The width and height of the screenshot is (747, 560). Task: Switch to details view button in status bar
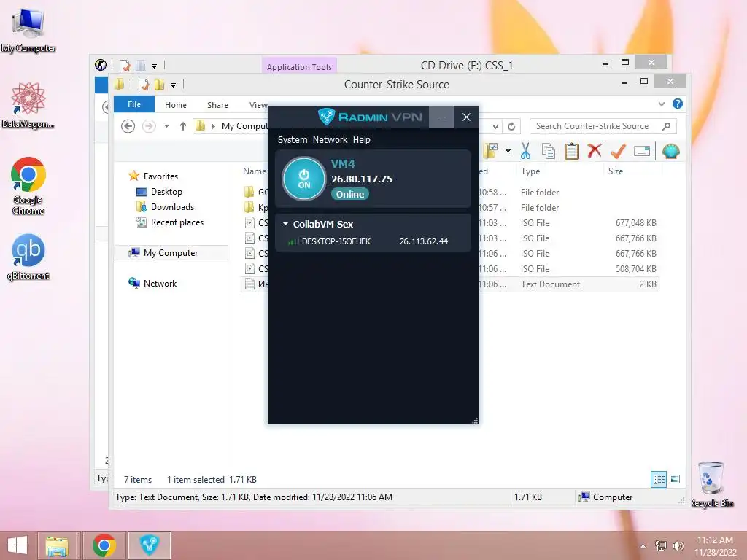[659, 479]
